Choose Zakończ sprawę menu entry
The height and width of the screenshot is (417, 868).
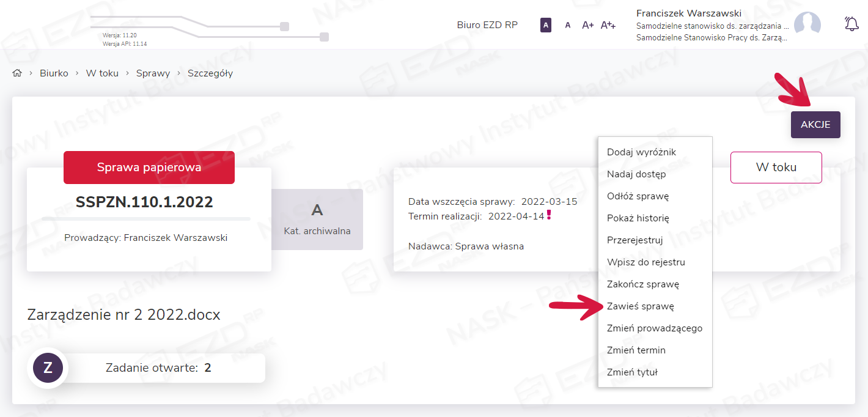pyautogui.click(x=643, y=284)
